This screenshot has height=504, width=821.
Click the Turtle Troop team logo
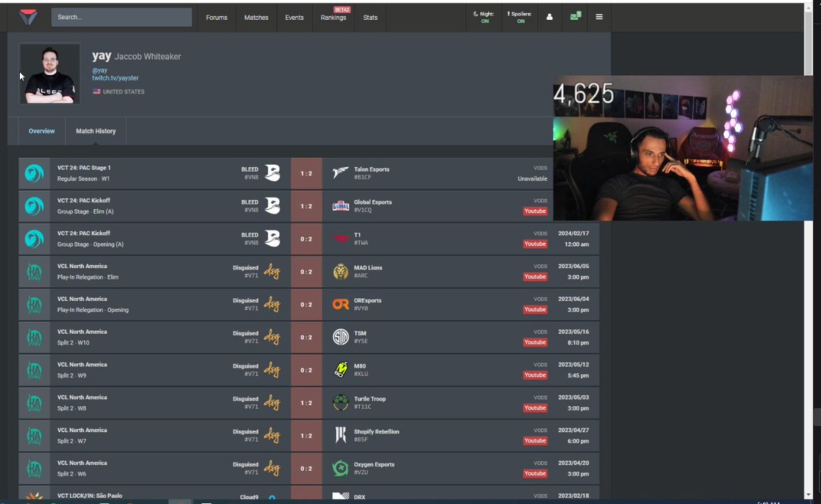pos(341,403)
